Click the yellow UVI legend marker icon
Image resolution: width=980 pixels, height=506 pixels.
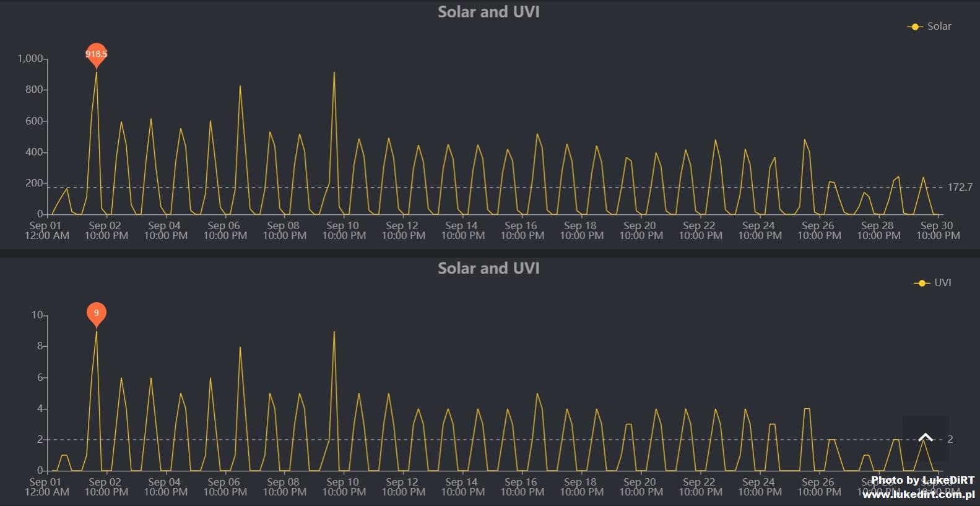pyautogui.click(x=921, y=283)
